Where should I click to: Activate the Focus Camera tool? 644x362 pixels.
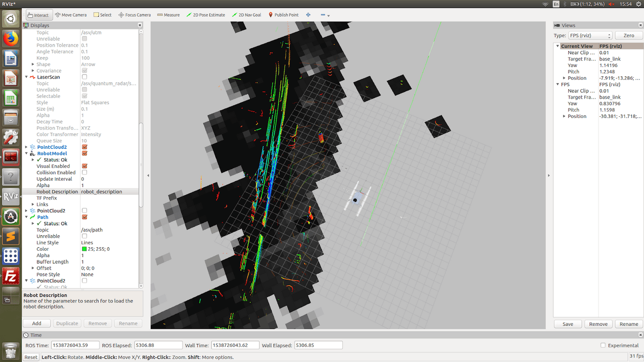[x=134, y=15]
